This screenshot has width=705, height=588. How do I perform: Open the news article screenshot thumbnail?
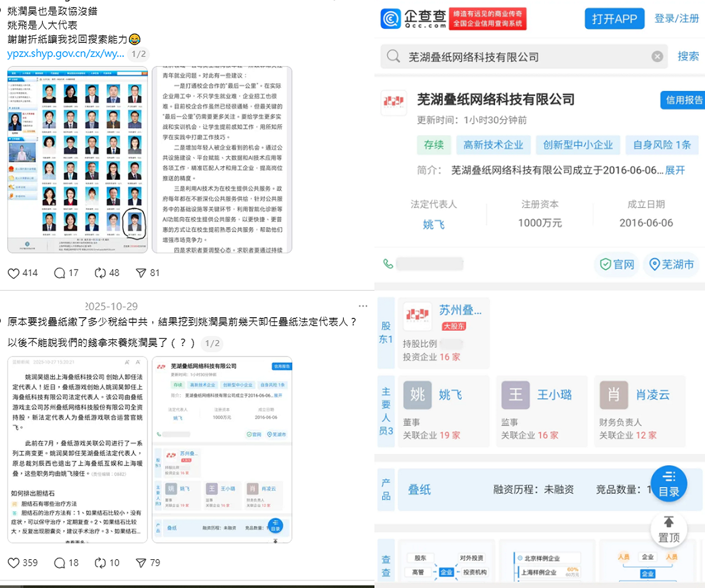point(78,449)
